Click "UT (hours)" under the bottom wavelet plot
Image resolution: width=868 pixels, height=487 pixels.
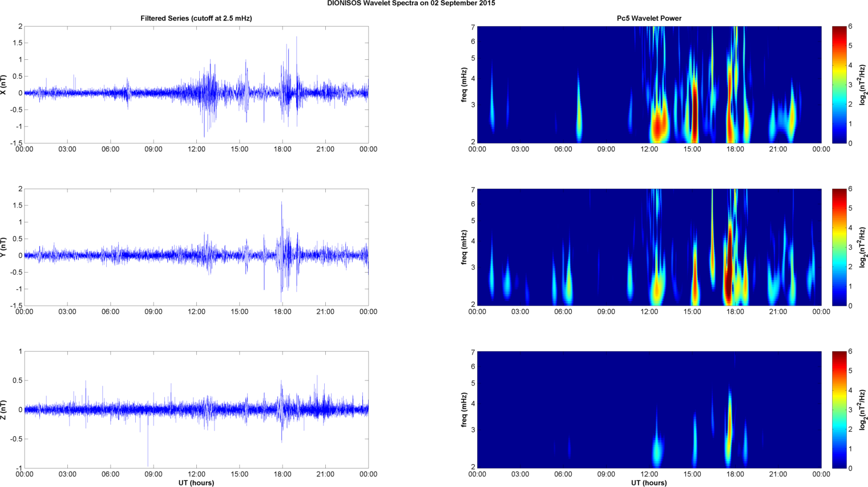(649, 483)
